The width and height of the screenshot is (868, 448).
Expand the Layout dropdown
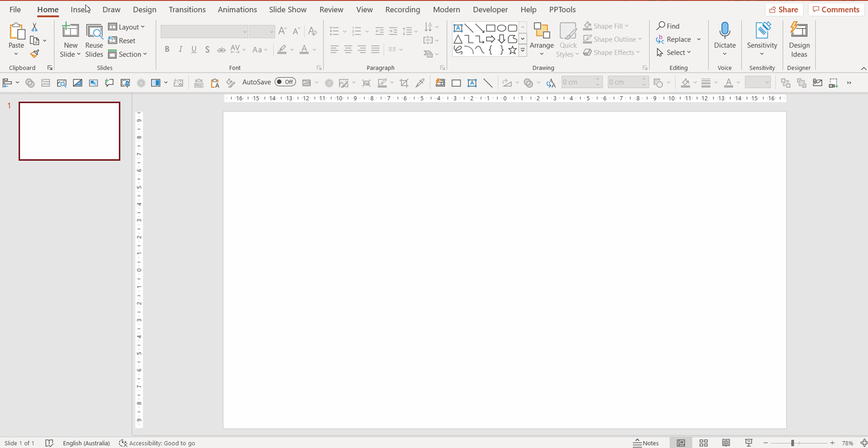pyautogui.click(x=127, y=27)
